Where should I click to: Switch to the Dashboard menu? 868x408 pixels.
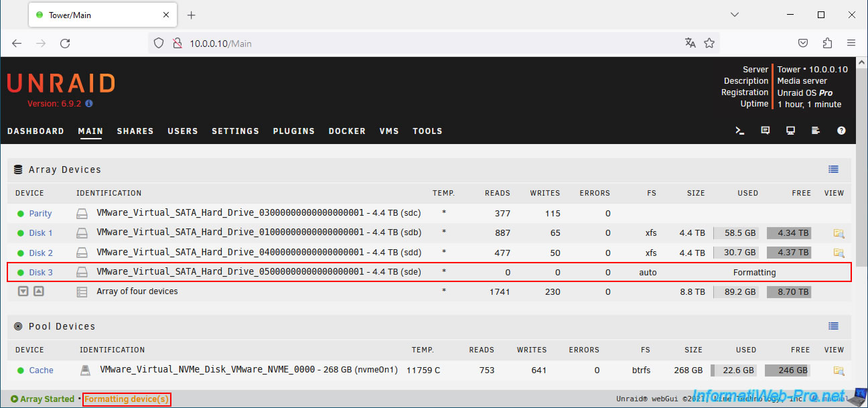(35, 131)
